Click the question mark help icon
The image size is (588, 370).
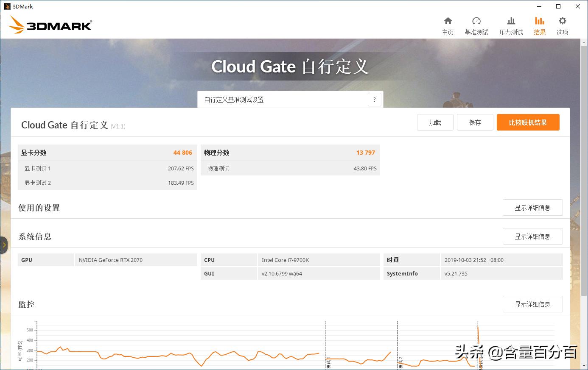(x=374, y=99)
